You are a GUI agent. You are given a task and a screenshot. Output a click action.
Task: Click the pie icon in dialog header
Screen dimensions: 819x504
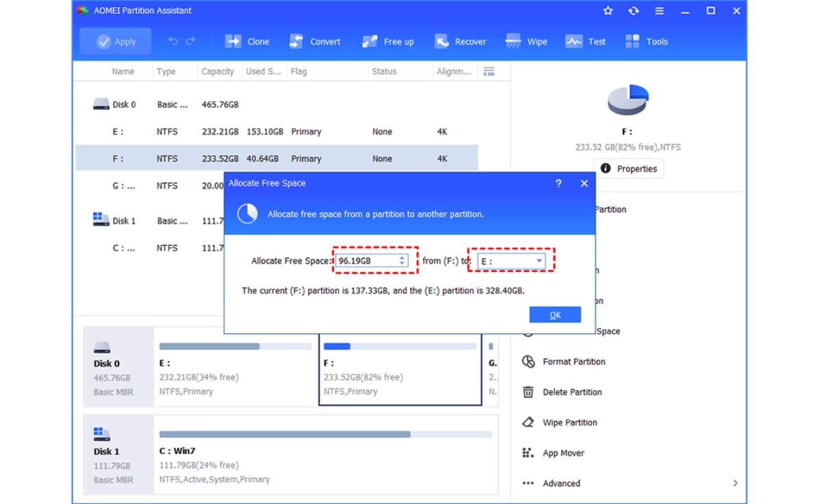[248, 214]
